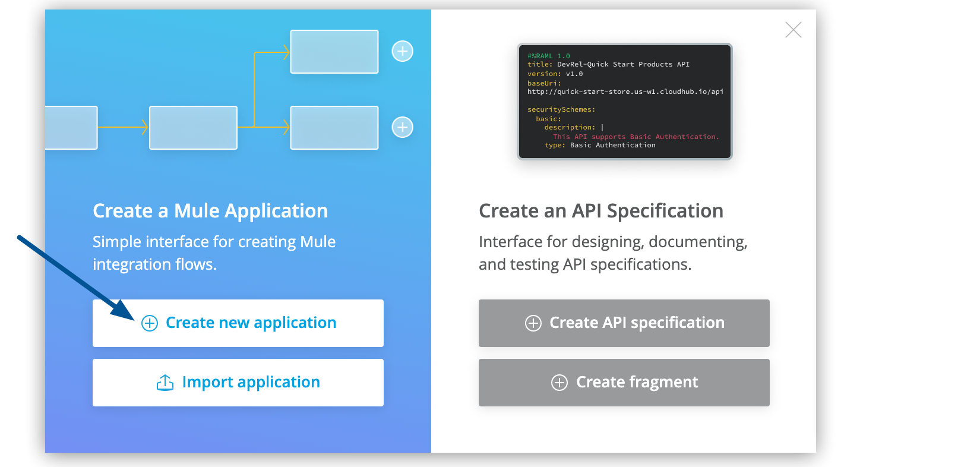Screen dimensions: 980x467
Task: Click the plus icon on Create fragment
Action: 559,383
